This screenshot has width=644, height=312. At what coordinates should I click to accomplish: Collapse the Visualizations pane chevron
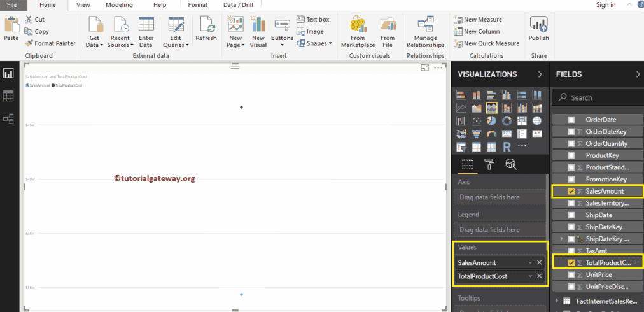540,74
